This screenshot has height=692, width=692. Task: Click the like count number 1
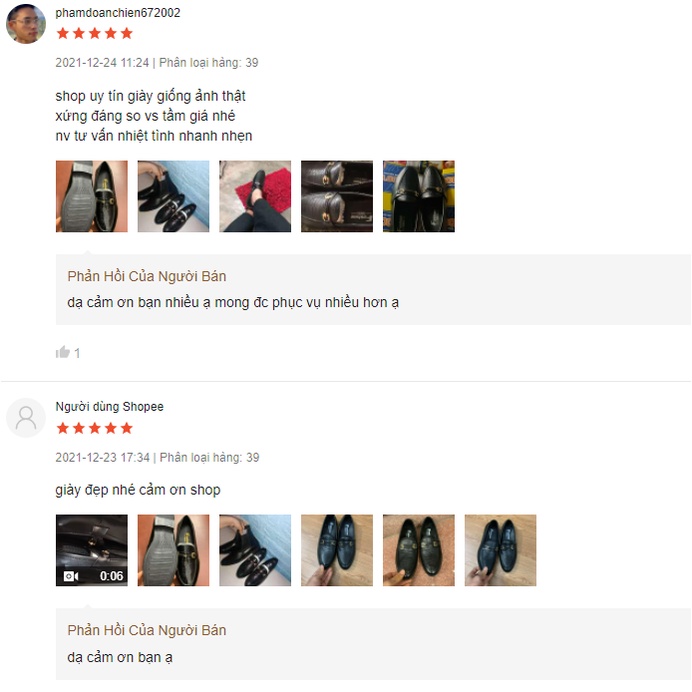77,353
